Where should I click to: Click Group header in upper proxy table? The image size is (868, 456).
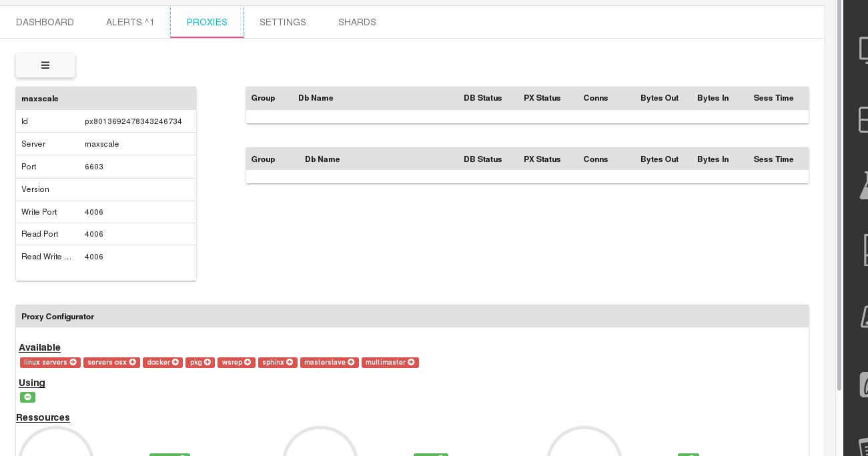pyautogui.click(x=263, y=98)
